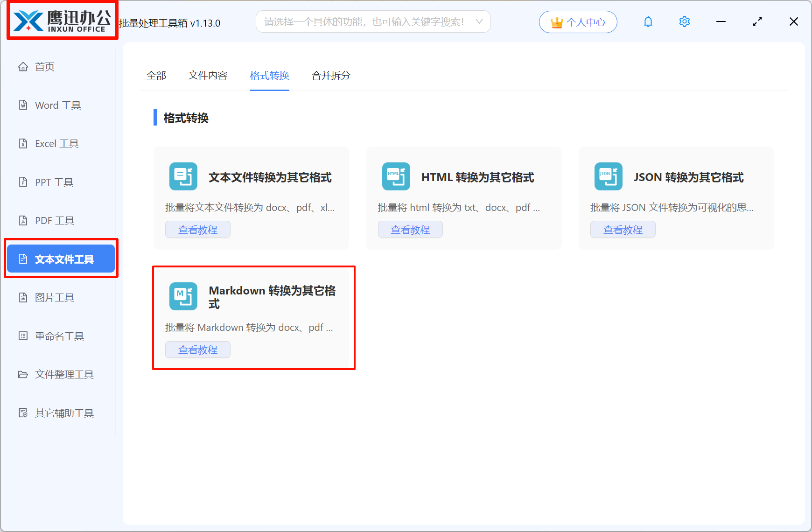This screenshot has height=532, width=812.
Task: Go to 首页 home page
Action: pos(44,66)
